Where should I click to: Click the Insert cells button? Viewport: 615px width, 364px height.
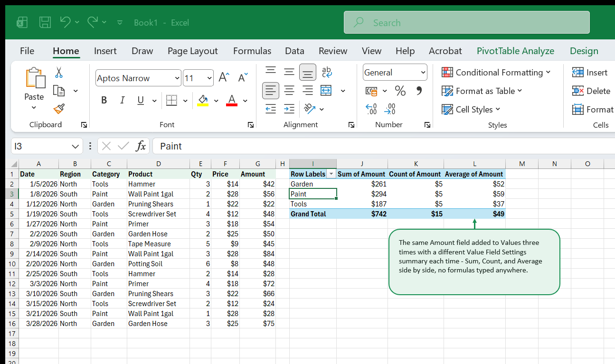click(x=590, y=72)
